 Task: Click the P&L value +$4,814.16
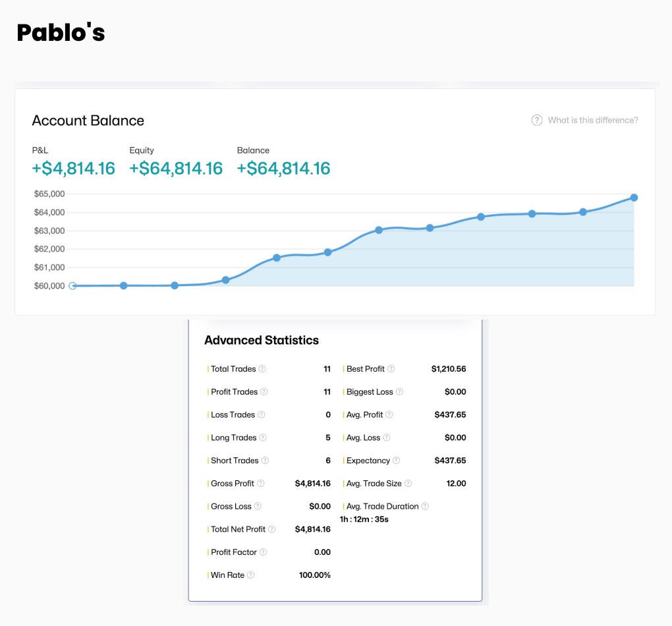pyautogui.click(x=74, y=169)
